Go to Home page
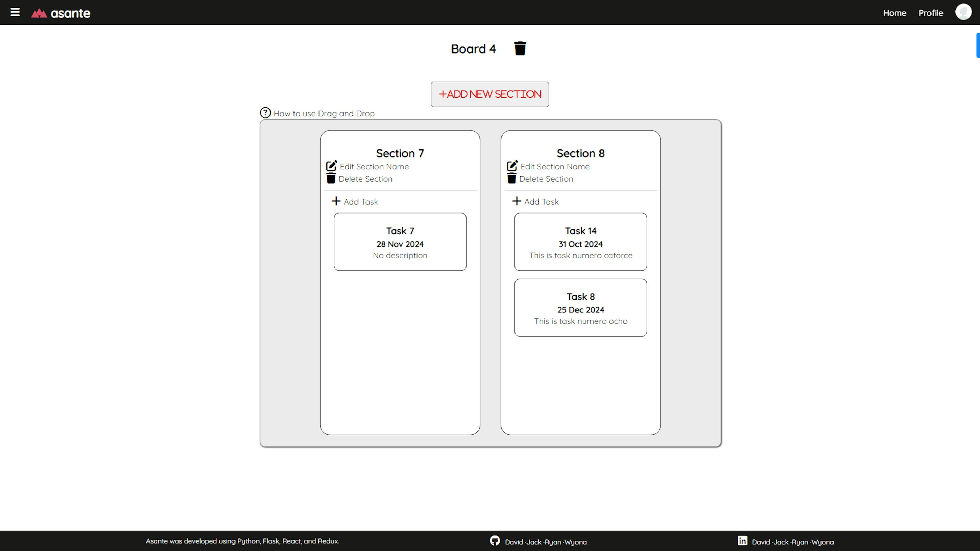This screenshot has width=980, height=551. tap(895, 13)
